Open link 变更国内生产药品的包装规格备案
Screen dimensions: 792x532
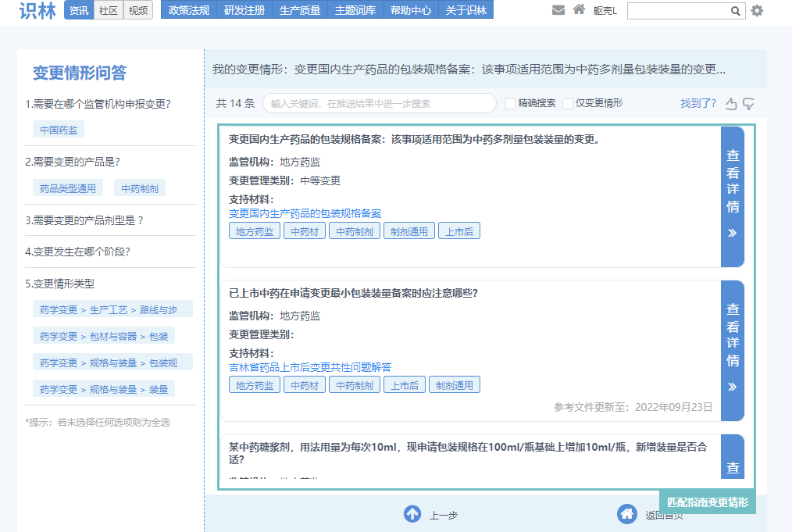(305, 213)
